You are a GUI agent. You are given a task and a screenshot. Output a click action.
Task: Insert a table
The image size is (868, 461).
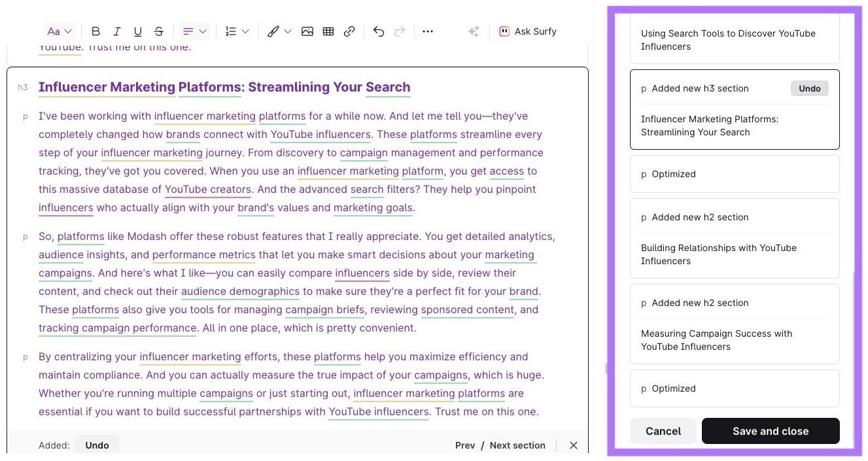(x=328, y=31)
